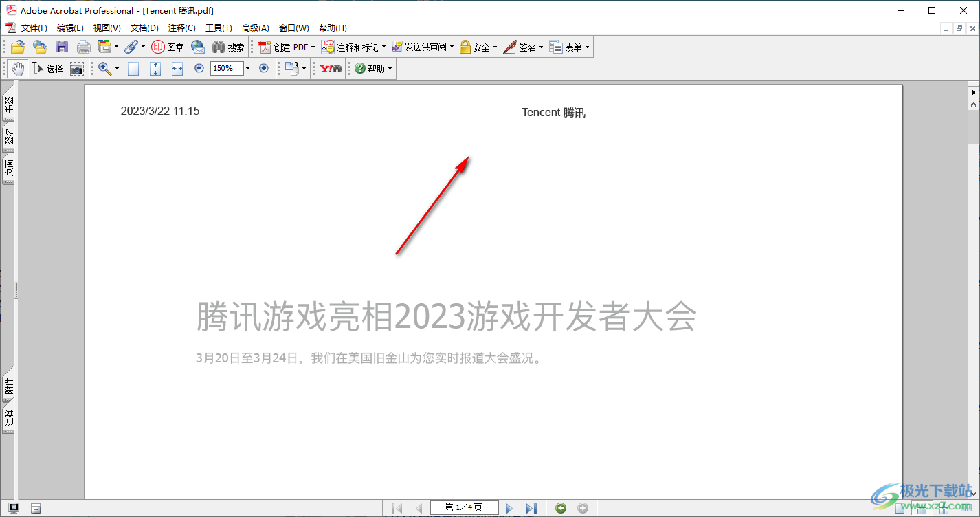Click the hide toolbars icon in status bar

[36, 508]
